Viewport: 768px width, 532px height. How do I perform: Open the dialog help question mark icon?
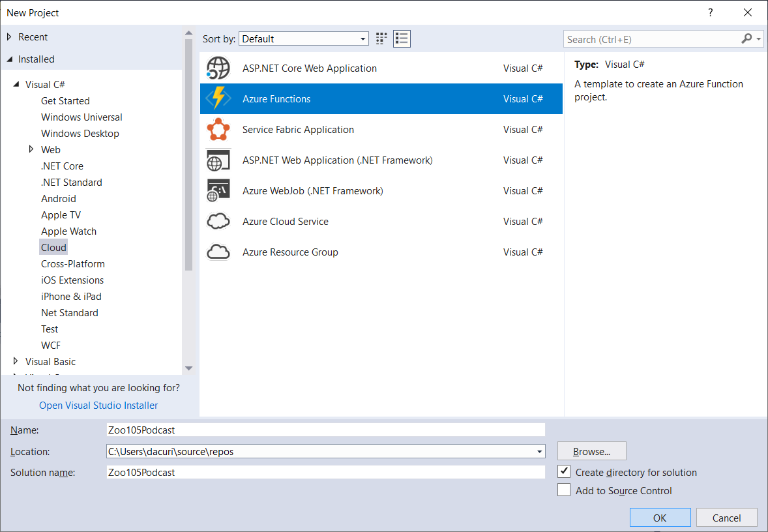(x=710, y=12)
